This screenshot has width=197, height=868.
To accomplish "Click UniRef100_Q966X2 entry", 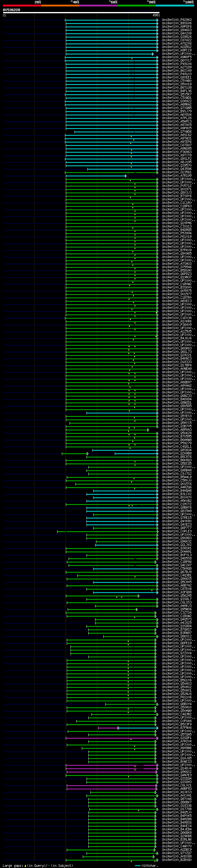I will pyautogui.click(x=176, y=772).
